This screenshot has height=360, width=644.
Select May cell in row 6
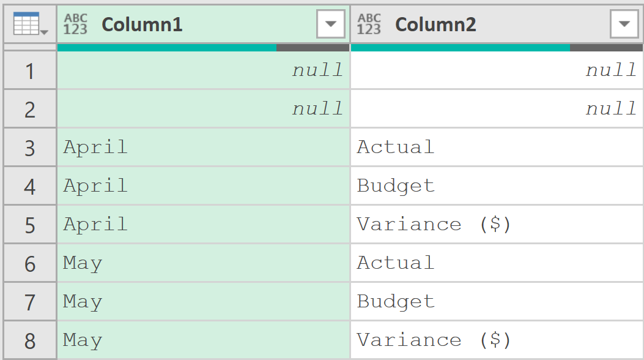[203, 263]
